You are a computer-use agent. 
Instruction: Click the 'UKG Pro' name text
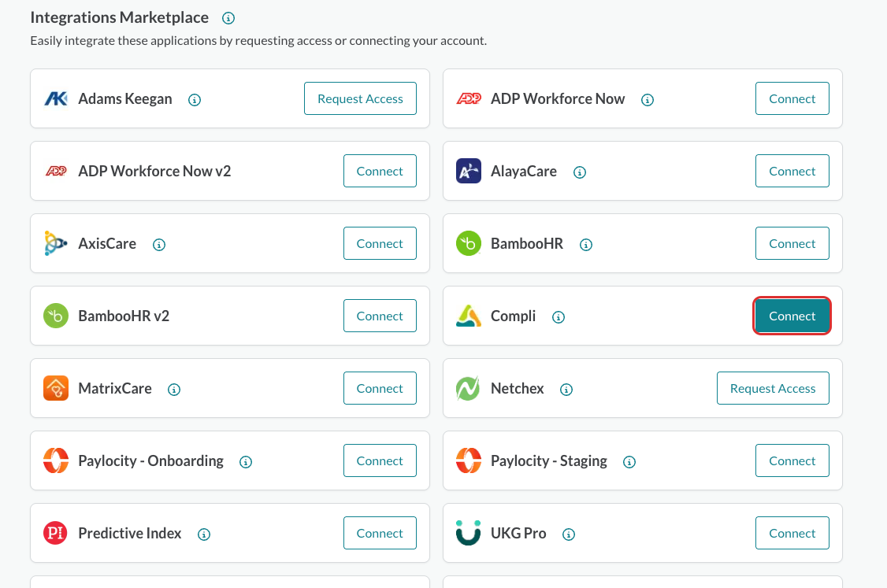tap(518, 533)
